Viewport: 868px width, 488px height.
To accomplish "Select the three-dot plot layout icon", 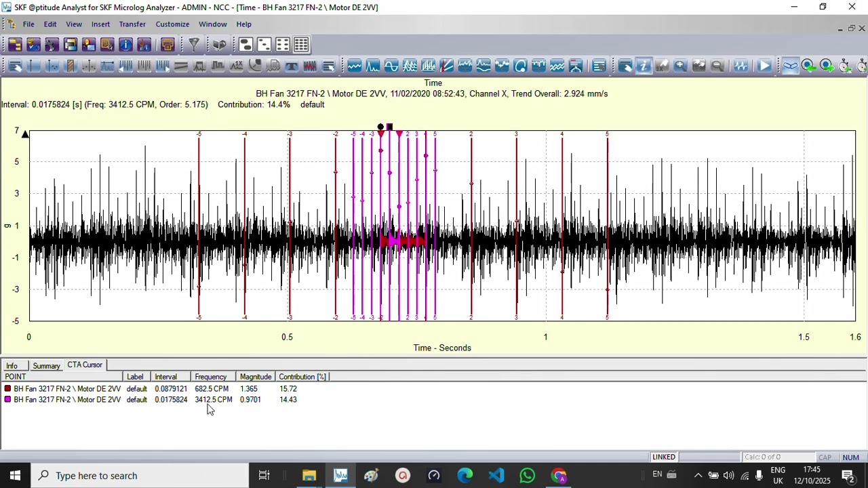I will pos(264,45).
